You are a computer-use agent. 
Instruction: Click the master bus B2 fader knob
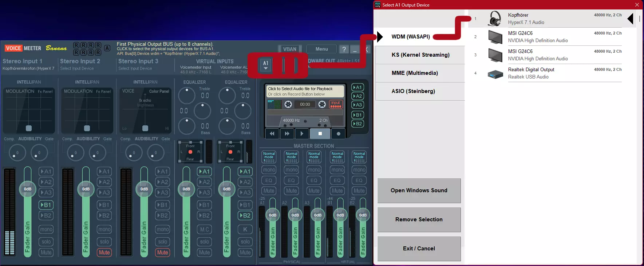point(363,215)
